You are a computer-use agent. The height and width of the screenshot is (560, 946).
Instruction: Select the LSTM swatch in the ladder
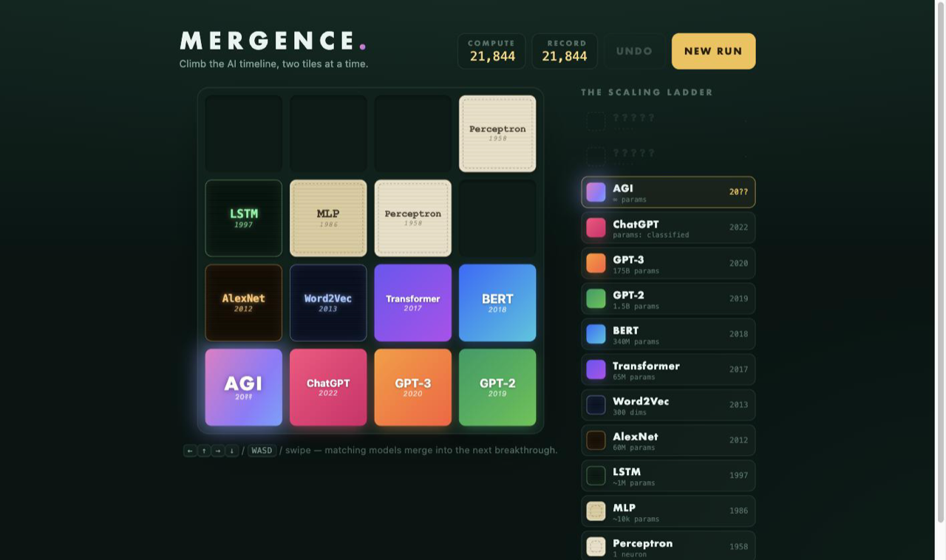pyautogui.click(x=596, y=476)
